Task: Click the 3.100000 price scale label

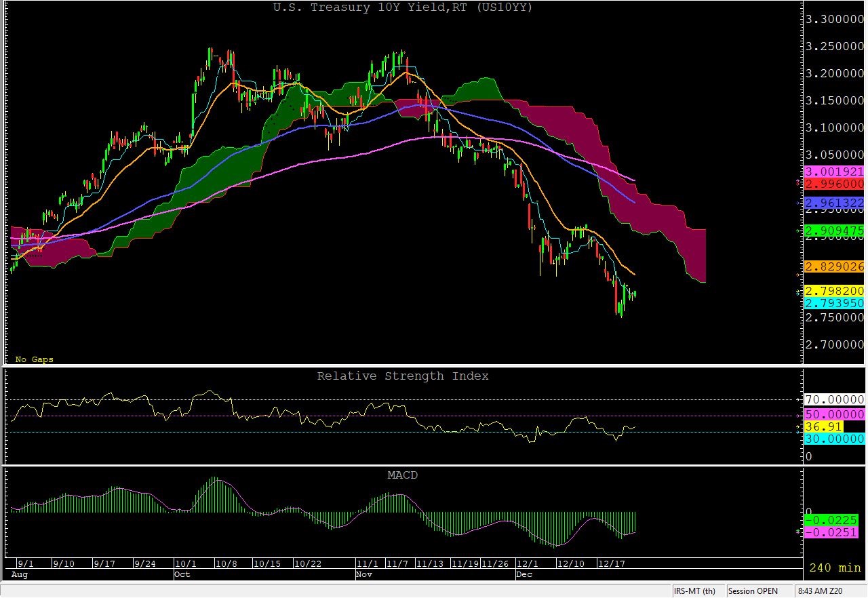Action: [x=834, y=127]
